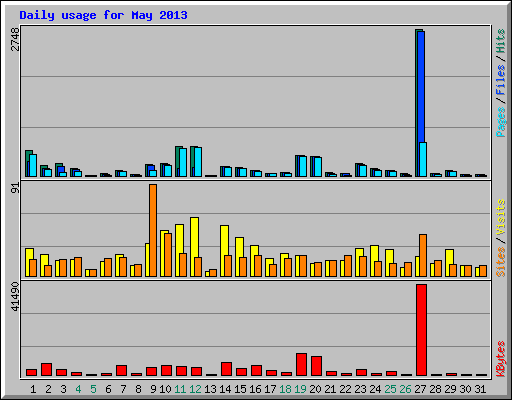Screen dimensions: 512x400
Task: Click day 22 on the x-axis
Action: point(345,389)
